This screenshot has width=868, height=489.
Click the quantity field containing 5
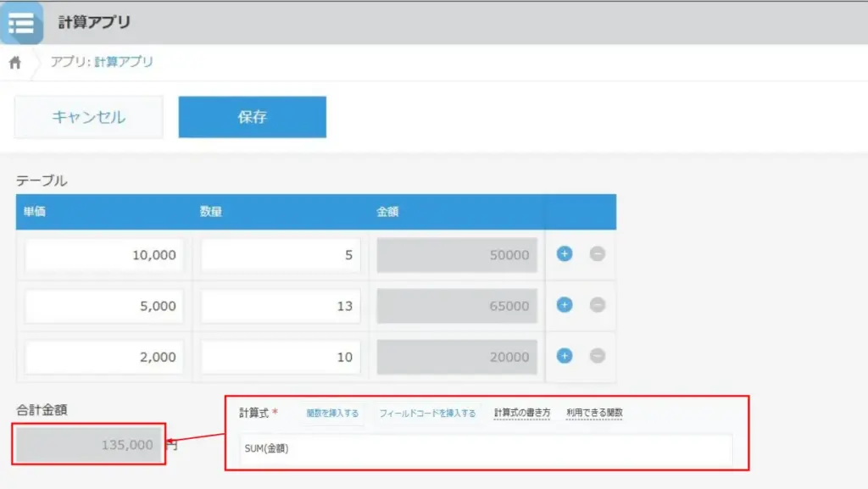tap(280, 254)
